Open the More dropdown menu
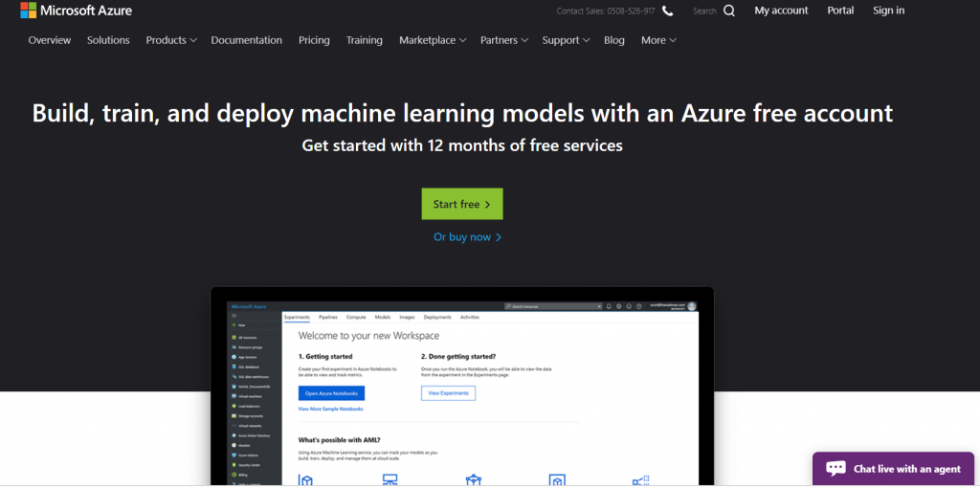This screenshot has width=980, height=489. pyautogui.click(x=658, y=40)
